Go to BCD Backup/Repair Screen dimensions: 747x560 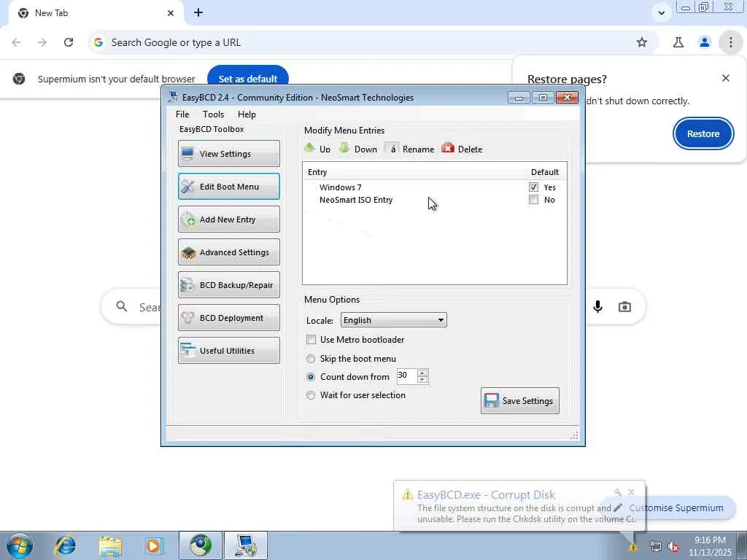228,285
